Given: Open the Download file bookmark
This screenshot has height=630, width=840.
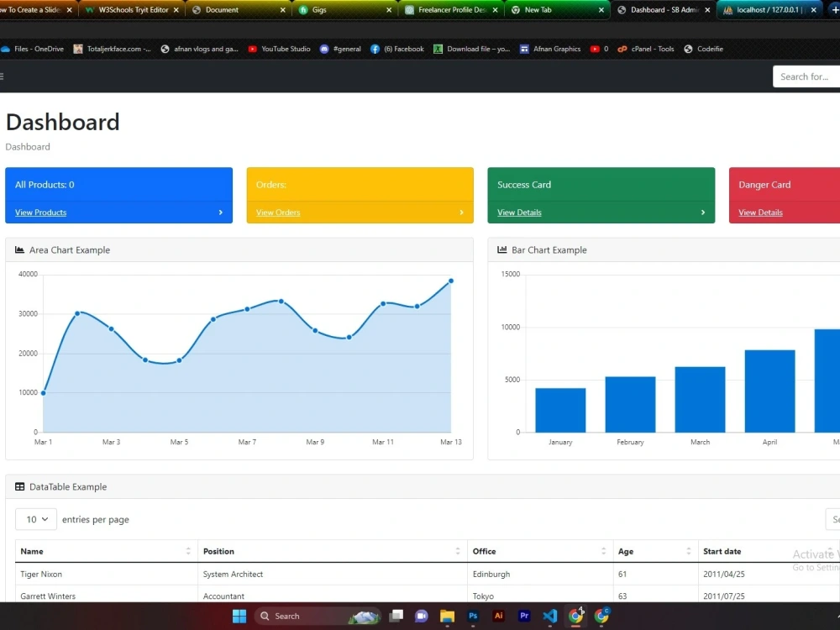Looking at the screenshot, I should [x=471, y=49].
